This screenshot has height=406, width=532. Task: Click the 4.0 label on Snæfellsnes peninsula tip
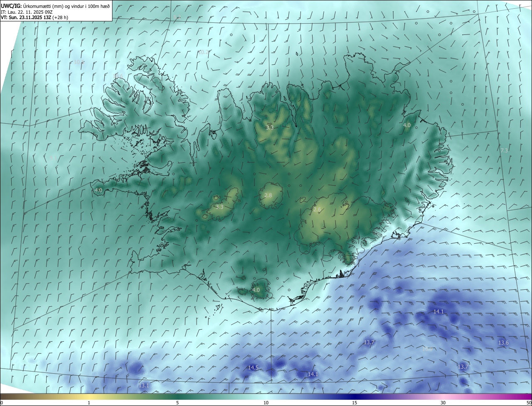click(x=99, y=190)
